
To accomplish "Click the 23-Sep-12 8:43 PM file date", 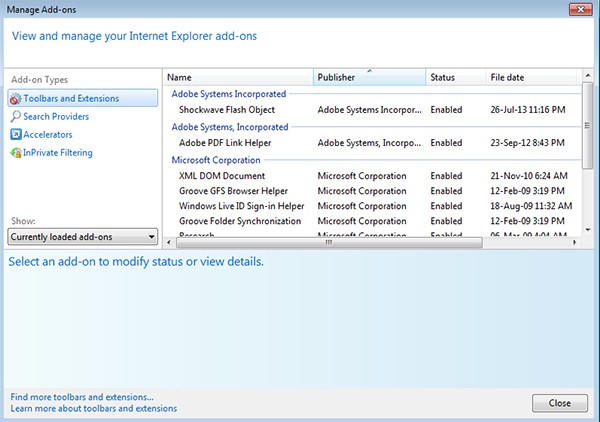I will [x=527, y=143].
